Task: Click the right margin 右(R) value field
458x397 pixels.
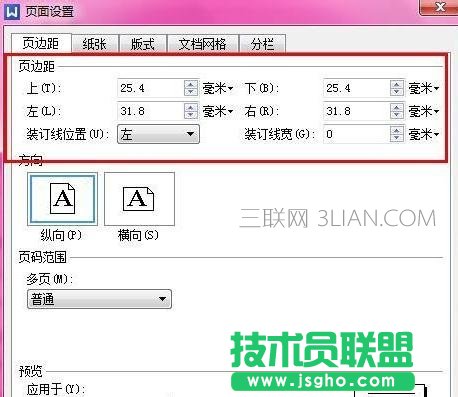Action: 356,111
